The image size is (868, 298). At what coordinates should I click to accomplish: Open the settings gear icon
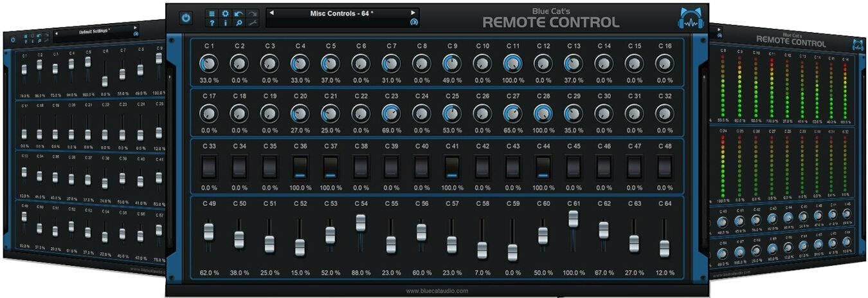click(x=225, y=13)
